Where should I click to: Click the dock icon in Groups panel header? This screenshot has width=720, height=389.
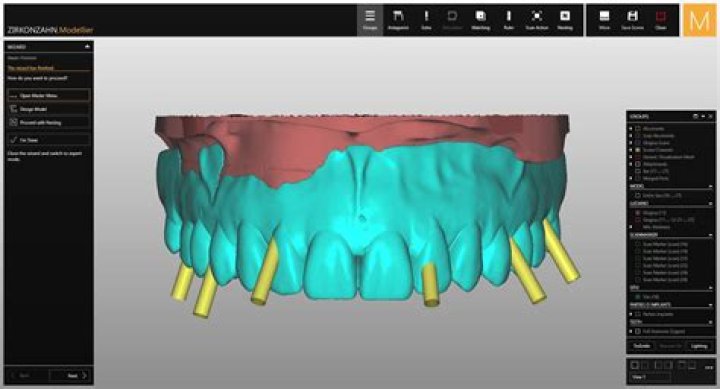point(696,117)
